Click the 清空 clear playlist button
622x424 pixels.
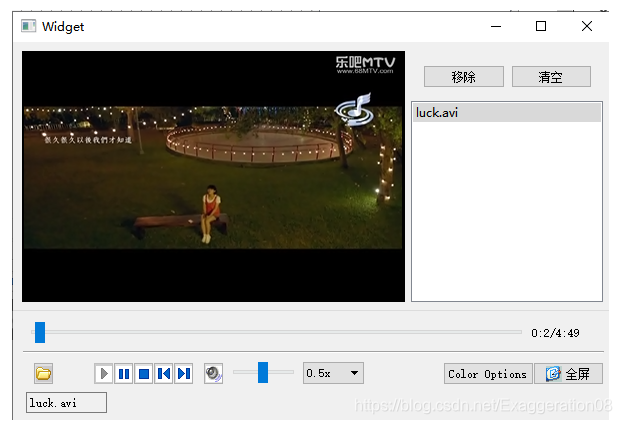(x=551, y=77)
